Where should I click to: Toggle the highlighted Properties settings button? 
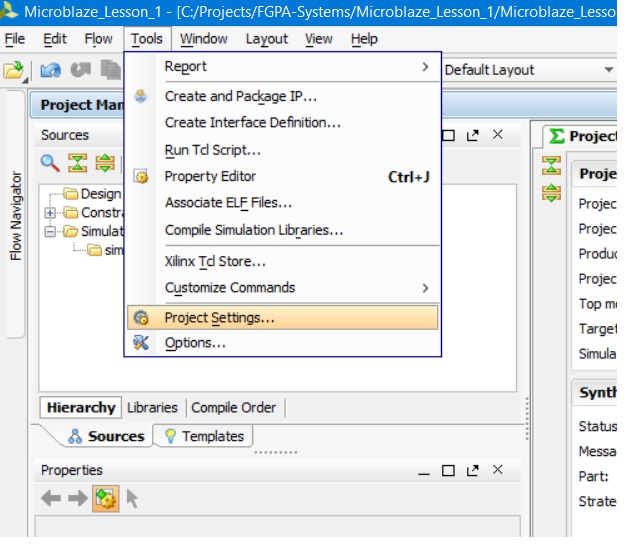click(105, 498)
